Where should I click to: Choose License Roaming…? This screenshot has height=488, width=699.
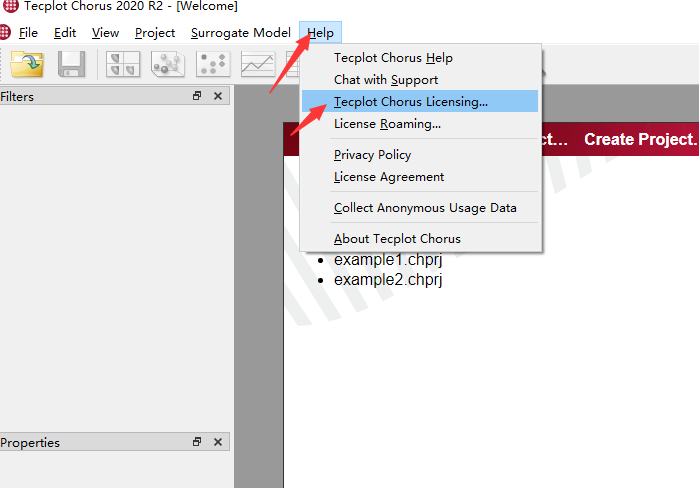(420, 124)
